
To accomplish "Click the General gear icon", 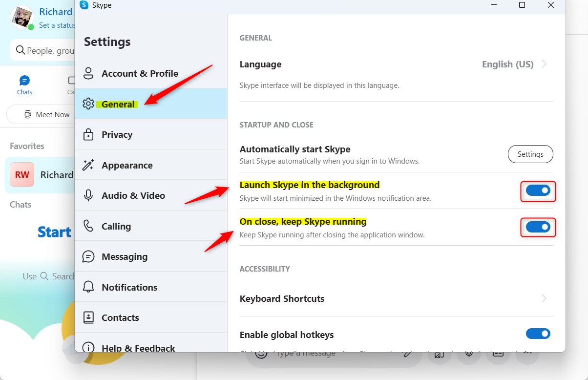I will (88, 104).
